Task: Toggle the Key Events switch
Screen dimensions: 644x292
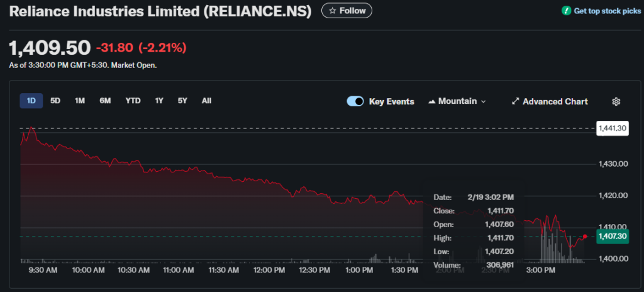Action: point(355,101)
